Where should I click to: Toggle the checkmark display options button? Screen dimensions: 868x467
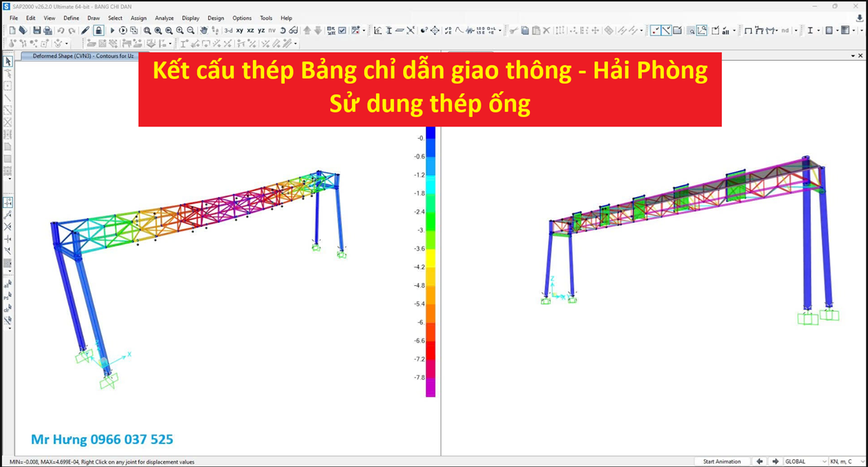342,30
